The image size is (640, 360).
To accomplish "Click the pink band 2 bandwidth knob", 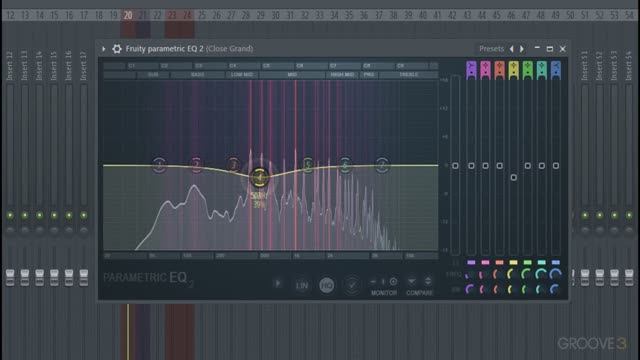I will click(x=484, y=289).
